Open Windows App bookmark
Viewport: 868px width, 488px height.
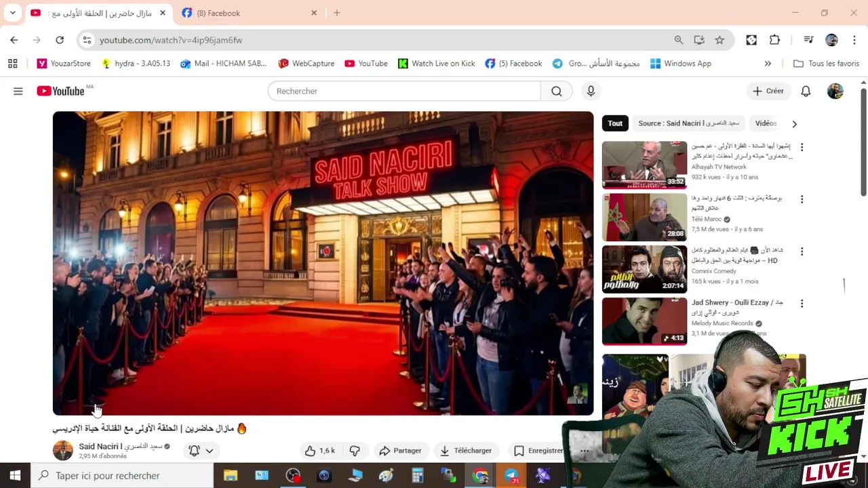point(680,64)
